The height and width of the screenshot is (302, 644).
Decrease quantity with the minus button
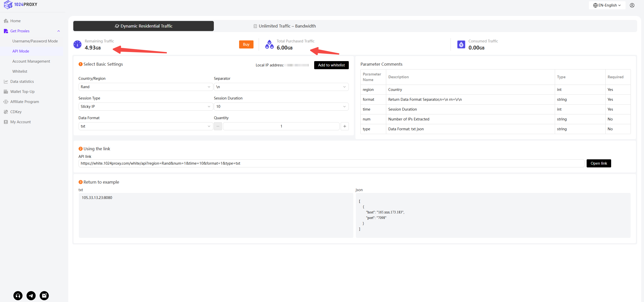(218, 126)
